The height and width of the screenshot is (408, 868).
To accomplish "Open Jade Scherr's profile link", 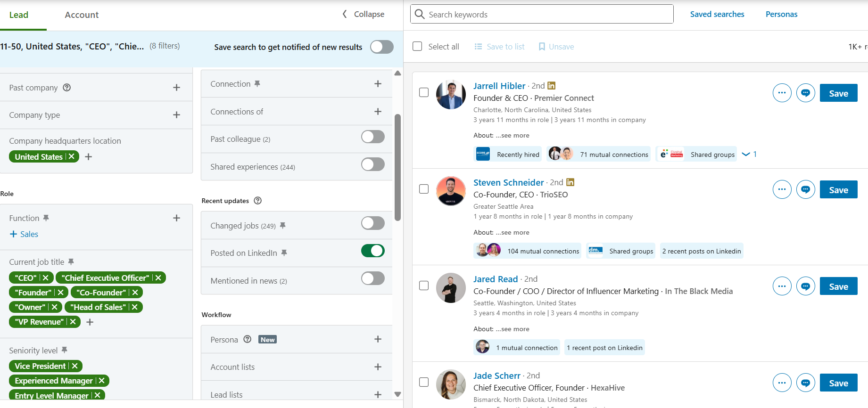I will (496, 375).
